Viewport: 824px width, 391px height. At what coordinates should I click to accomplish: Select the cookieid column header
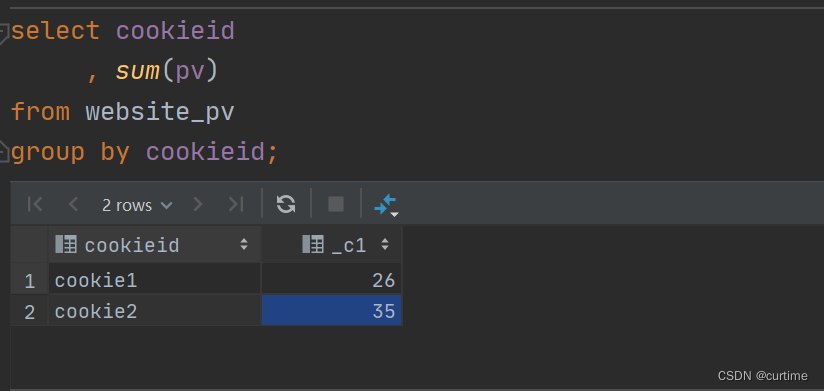(154, 244)
